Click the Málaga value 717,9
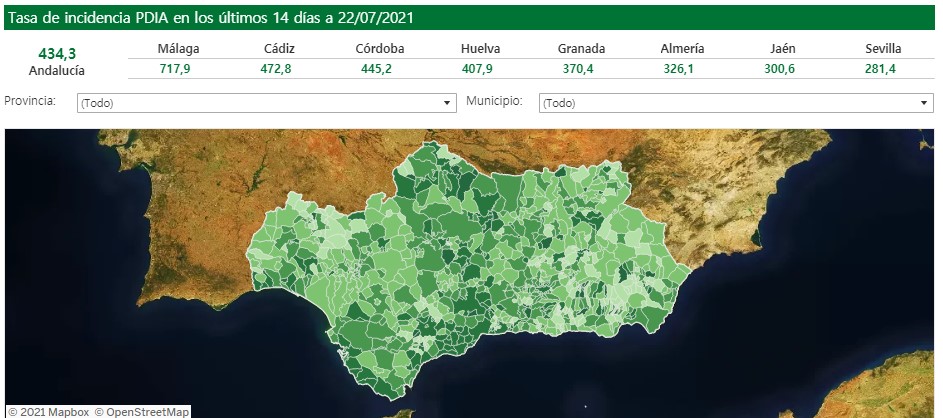 [x=175, y=69]
